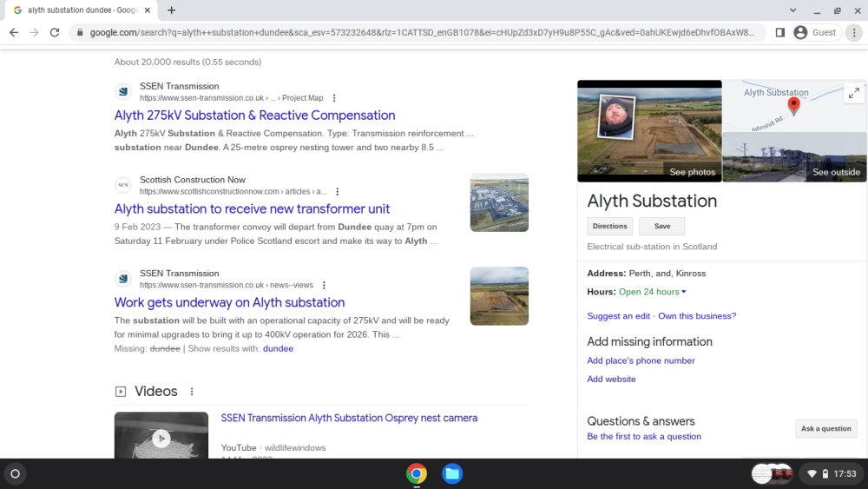Viewport: 868px width, 489px height.
Task: Open a new browser tab
Action: point(171,10)
